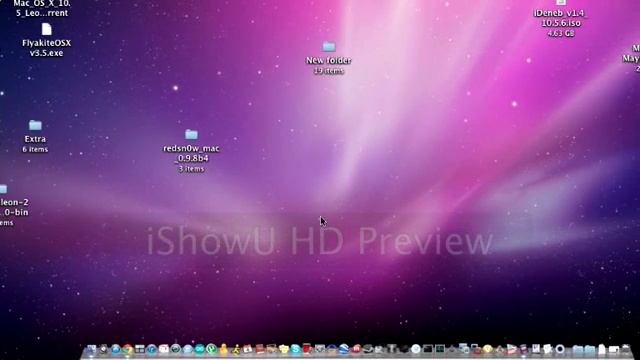Select the Mac_OS_X_10.5_Leo...rrent file
Image resolution: width=640 pixels, height=360 pixels.
click(42, 8)
